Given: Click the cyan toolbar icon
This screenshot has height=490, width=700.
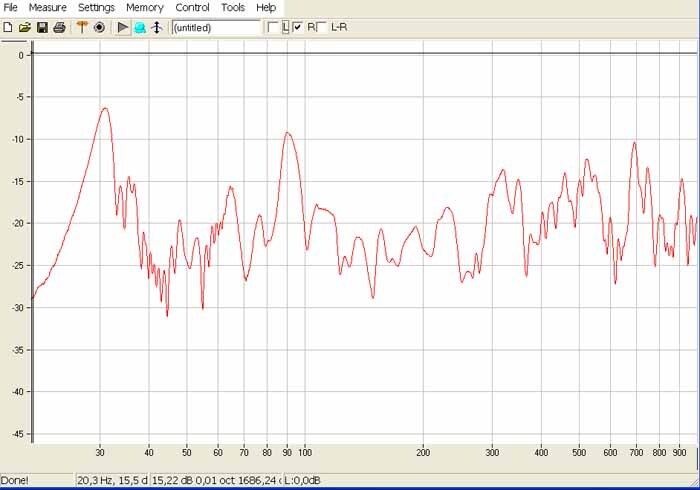Looking at the screenshot, I should [x=140, y=27].
